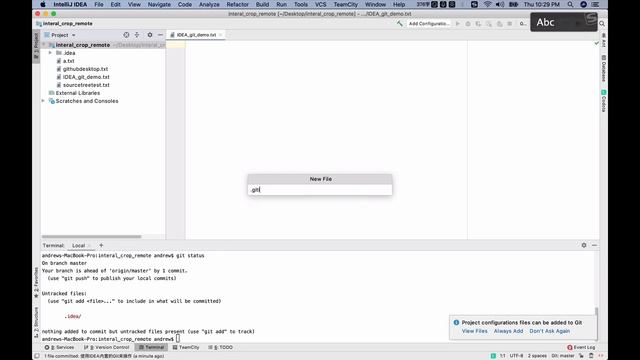Click the Debug bug icon in toolbar
640x360 pixels.
[x=468, y=24]
